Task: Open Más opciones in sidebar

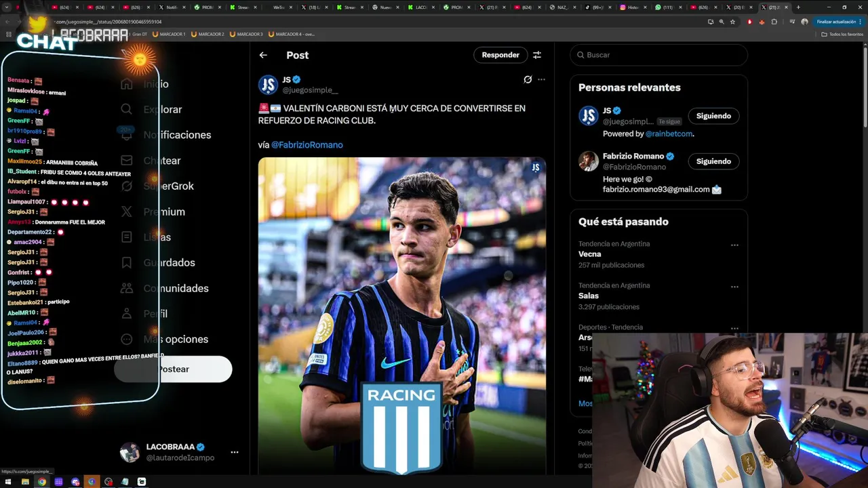Action: (x=164, y=339)
